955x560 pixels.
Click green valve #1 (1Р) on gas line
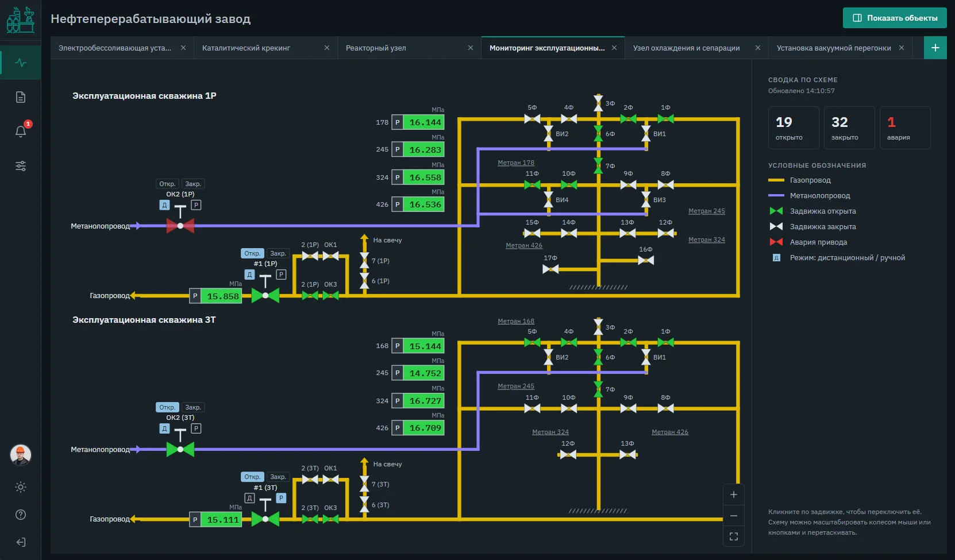(265, 295)
